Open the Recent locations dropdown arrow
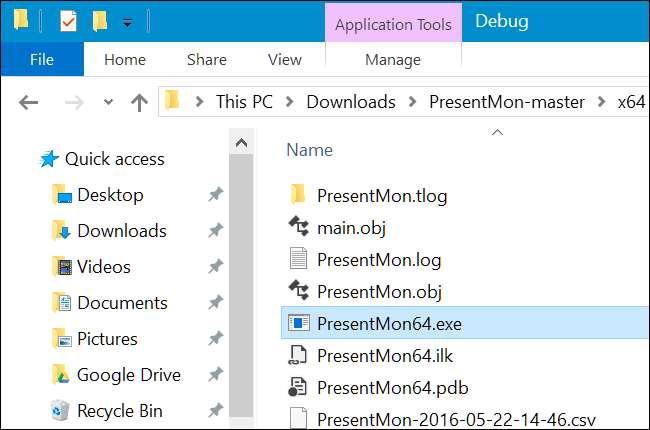 (109, 103)
